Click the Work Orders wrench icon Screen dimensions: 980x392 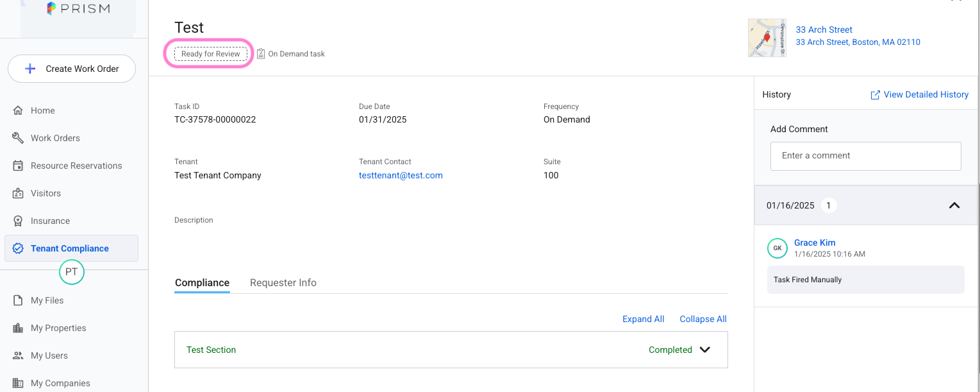tap(18, 138)
